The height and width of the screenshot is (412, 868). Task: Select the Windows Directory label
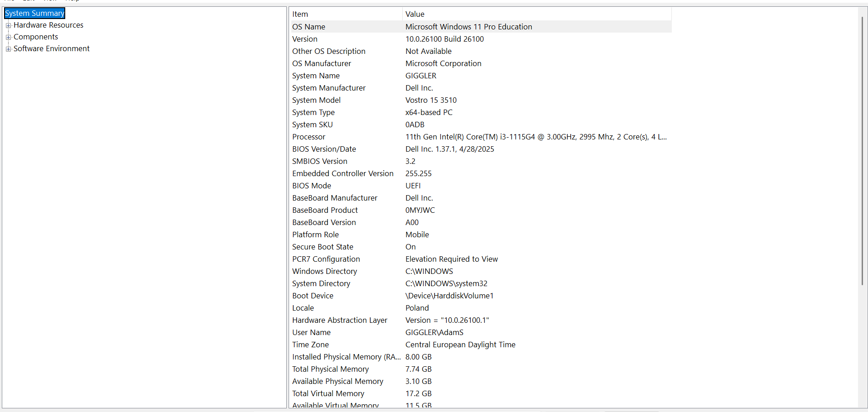pyautogui.click(x=324, y=271)
